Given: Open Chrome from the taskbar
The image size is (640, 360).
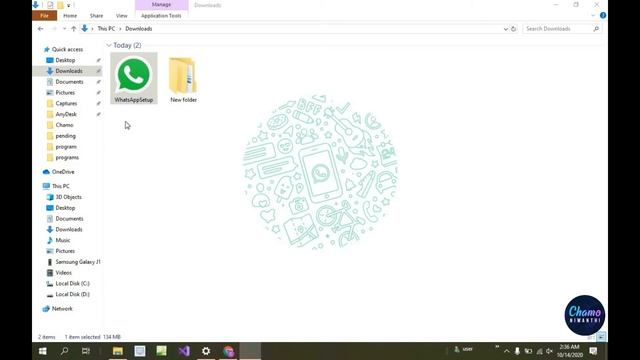Looking at the screenshot, I should (228, 351).
